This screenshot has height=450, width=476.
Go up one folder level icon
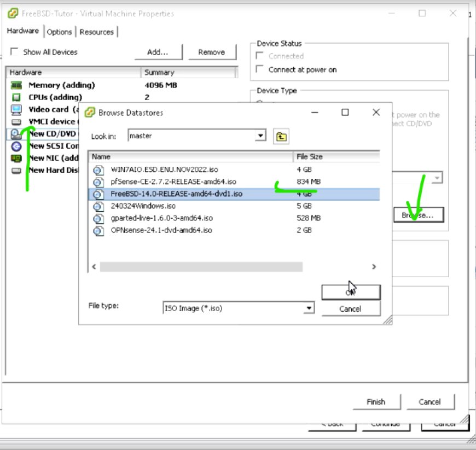tap(281, 137)
